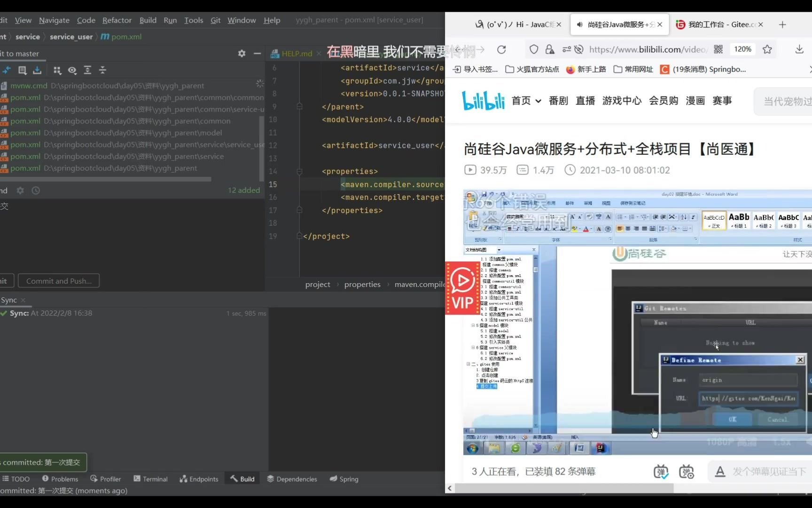Open the View menu in IntelliJ
The height and width of the screenshot is (508, 812).
[x=23, y=20]
